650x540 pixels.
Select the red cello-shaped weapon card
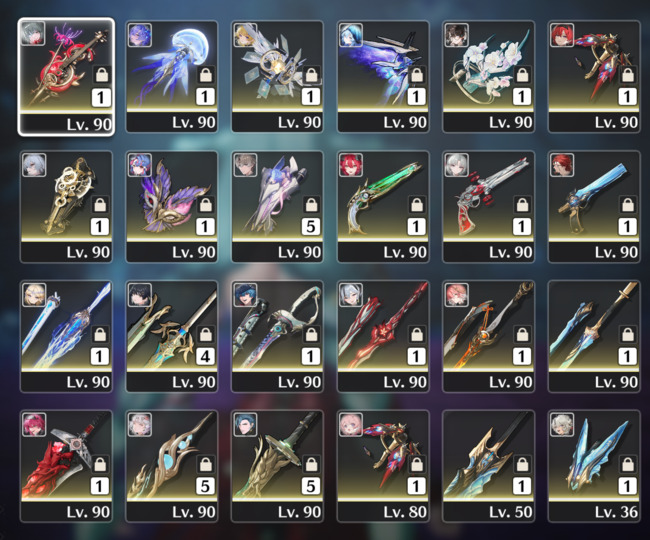point(66,77)
